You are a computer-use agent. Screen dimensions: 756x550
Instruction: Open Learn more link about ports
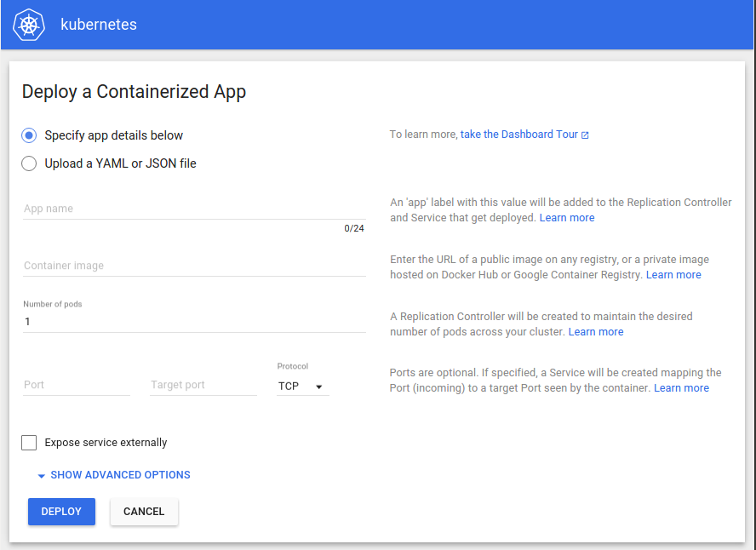pos(681,388)
